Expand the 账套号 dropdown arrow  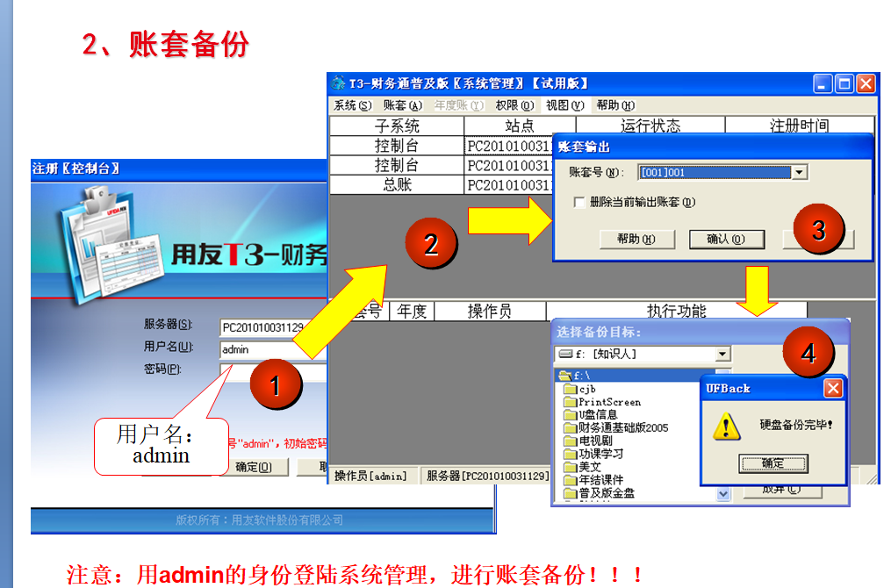[x=800, y=172]
